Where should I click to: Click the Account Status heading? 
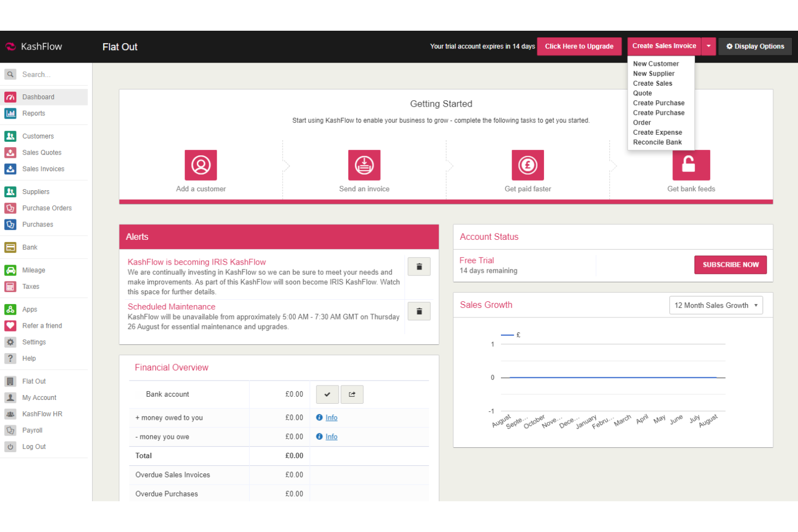[489, 237]
